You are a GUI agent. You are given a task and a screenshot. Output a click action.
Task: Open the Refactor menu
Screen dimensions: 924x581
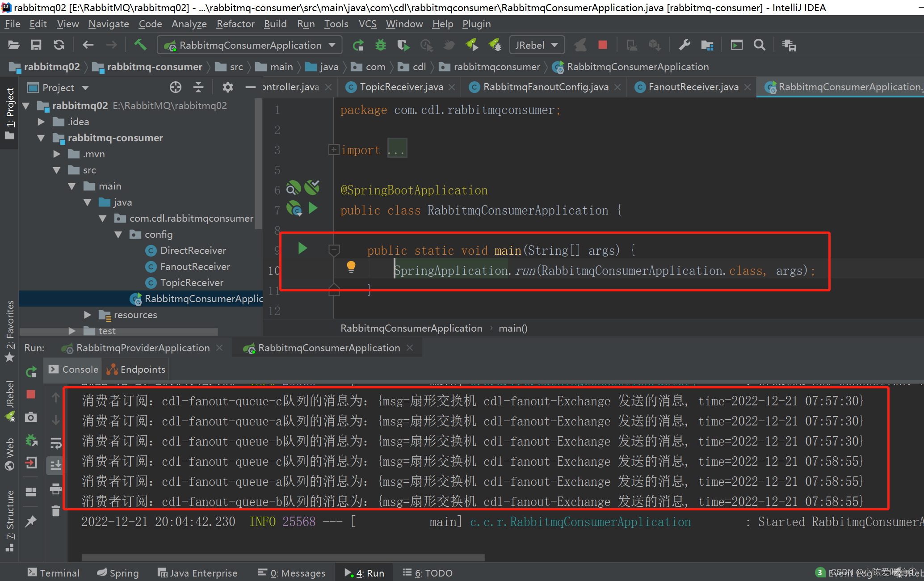coord(235,24)
